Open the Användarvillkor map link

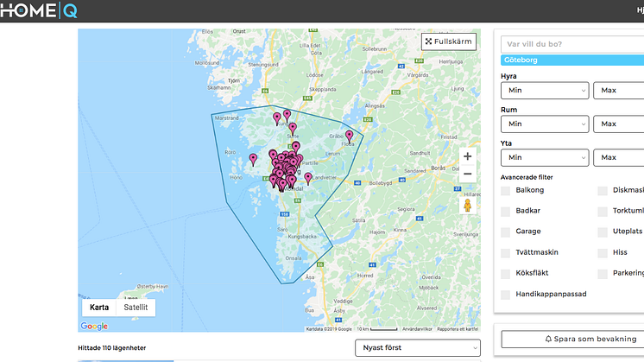tap(417, 329)
